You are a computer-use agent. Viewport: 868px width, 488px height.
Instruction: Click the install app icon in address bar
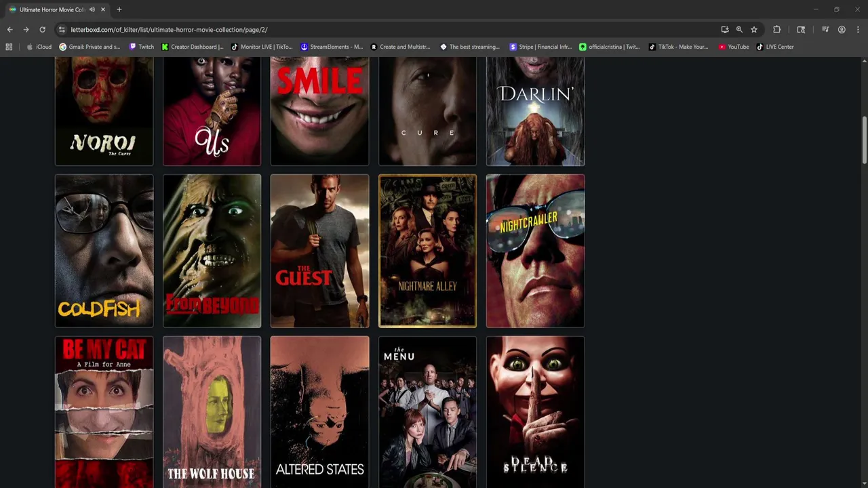coord(725,30)
